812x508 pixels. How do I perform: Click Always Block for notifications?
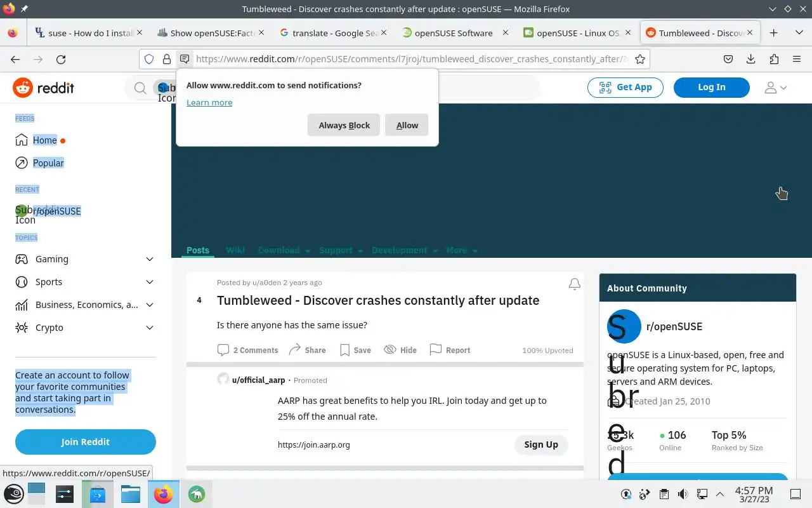[344, 125]
